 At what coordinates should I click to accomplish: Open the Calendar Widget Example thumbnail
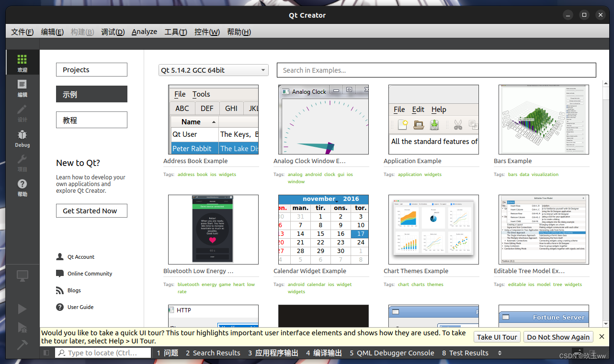[323, 230]
